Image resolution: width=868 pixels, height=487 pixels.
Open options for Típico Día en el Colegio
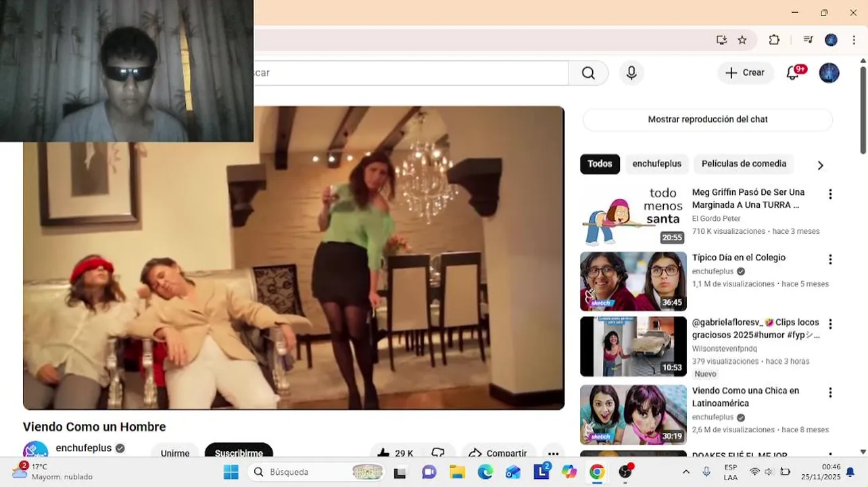point(830,259)
